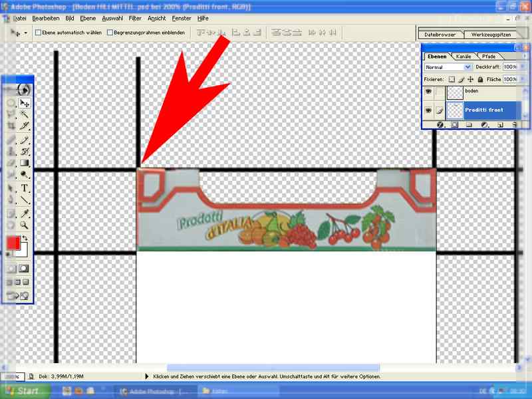Select the Type tool
Image resolution: width=532 pixels, height=399 pixels.
click(x=24, y=188)
